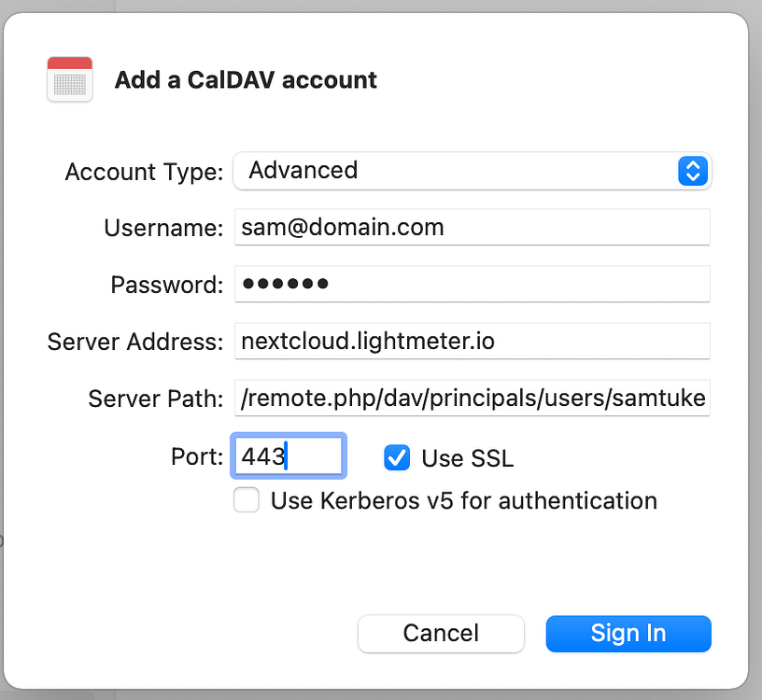Click the checkmark inside the SSL checkbox
Screen dimensions: 762x700
click(396, 457)
